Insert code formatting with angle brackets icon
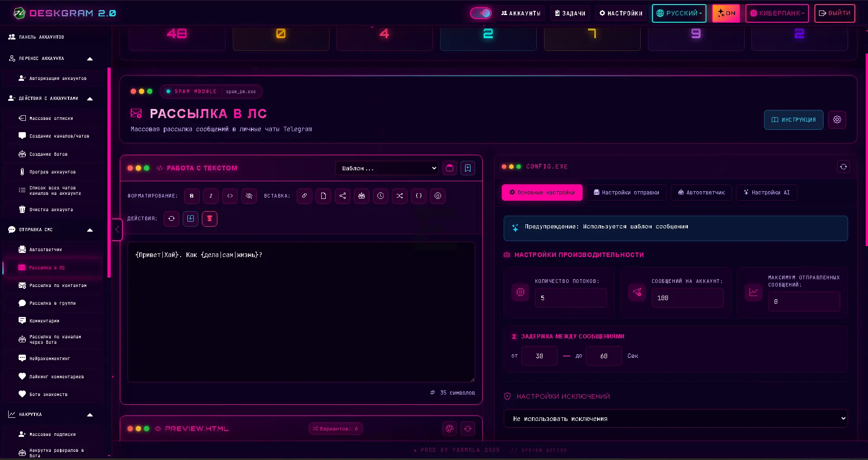This screenshot has height=460, width=868. coord(230,196)
